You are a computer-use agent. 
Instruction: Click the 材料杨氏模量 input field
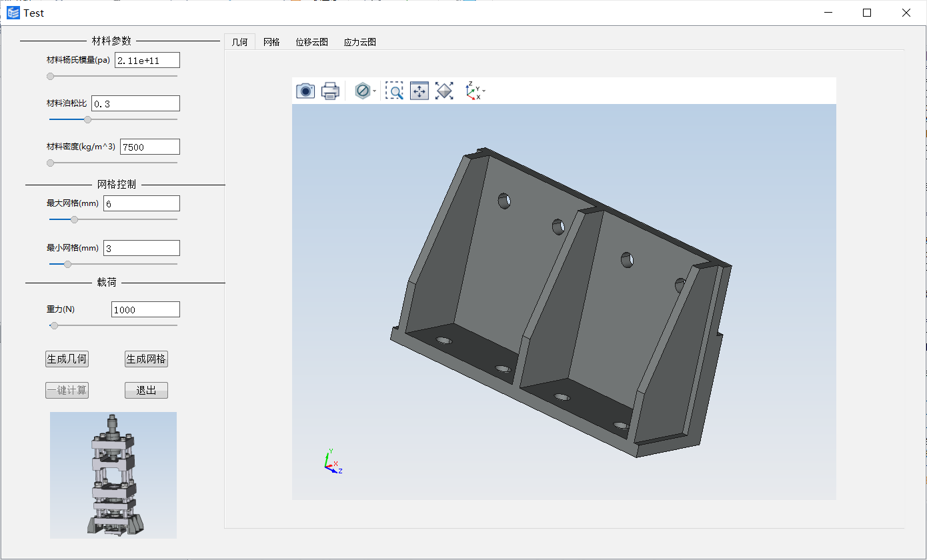pos(147,61)
